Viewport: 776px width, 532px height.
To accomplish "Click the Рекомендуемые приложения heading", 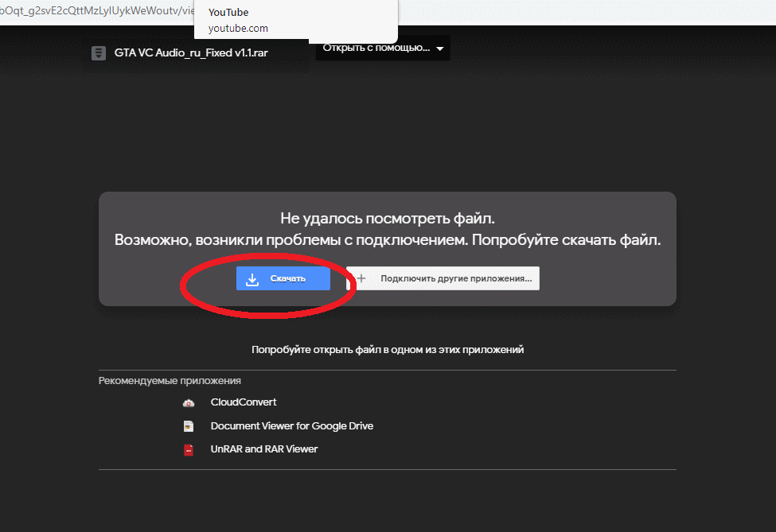I will click(170, 381).
